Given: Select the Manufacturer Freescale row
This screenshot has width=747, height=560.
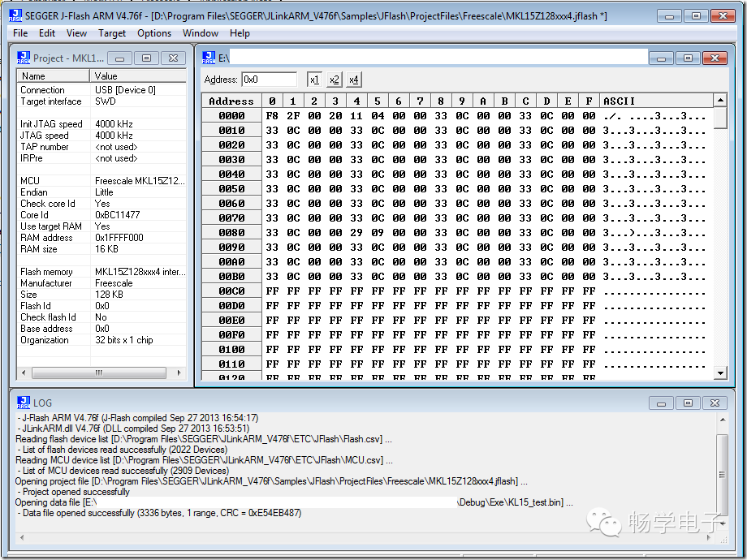Looking at the screenshot, I should click(x=101, y=283).
